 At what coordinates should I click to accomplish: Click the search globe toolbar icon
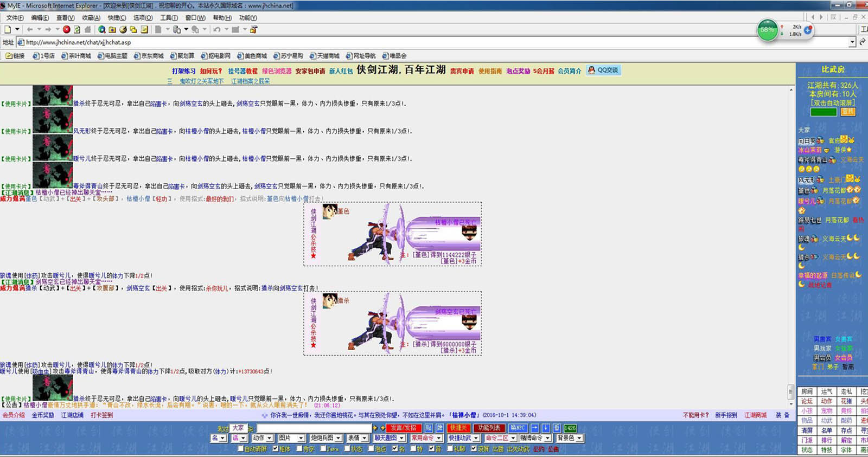pos(101,29)
